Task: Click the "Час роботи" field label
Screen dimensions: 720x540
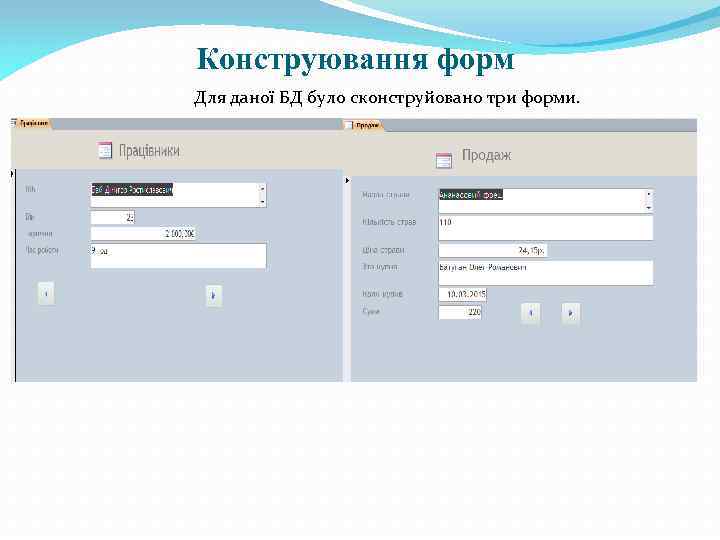Action: 42,250
